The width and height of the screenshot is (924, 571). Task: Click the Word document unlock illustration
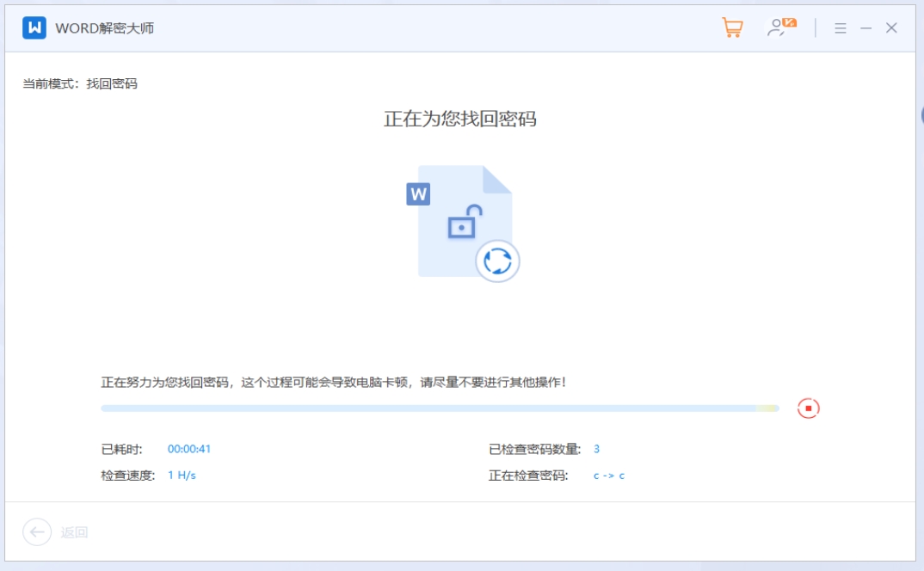tap(463, 223)
